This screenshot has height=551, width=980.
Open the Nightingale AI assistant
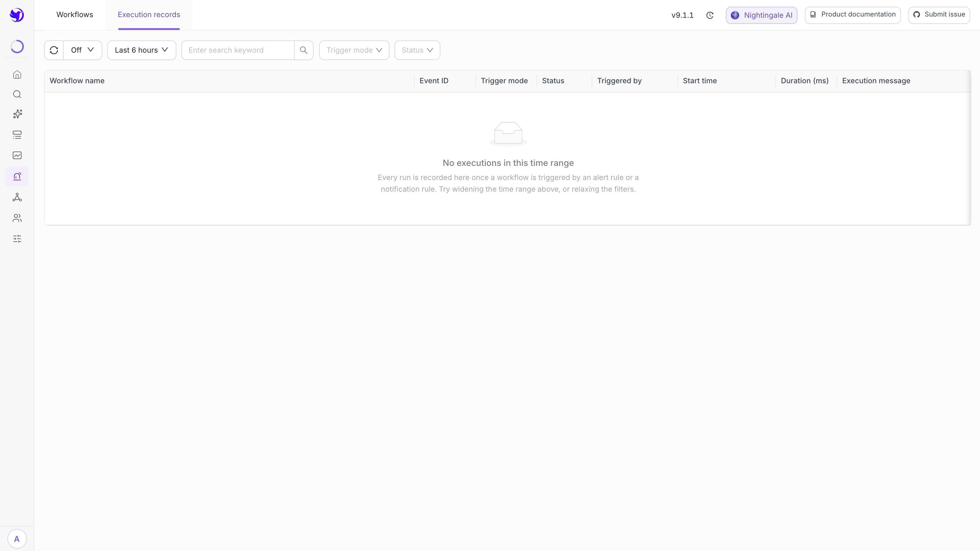point(762,15)
